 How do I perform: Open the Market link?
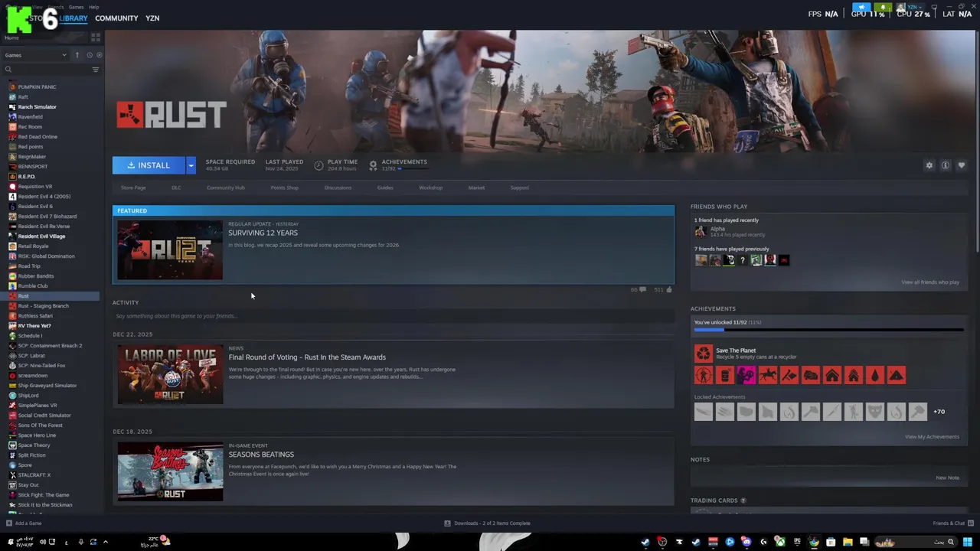(476, 187)
